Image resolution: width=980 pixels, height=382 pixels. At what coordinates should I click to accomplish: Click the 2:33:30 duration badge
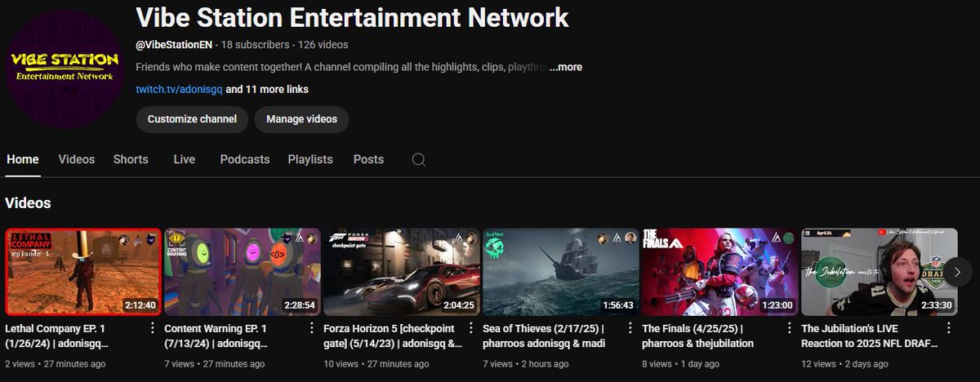point(938,305)
